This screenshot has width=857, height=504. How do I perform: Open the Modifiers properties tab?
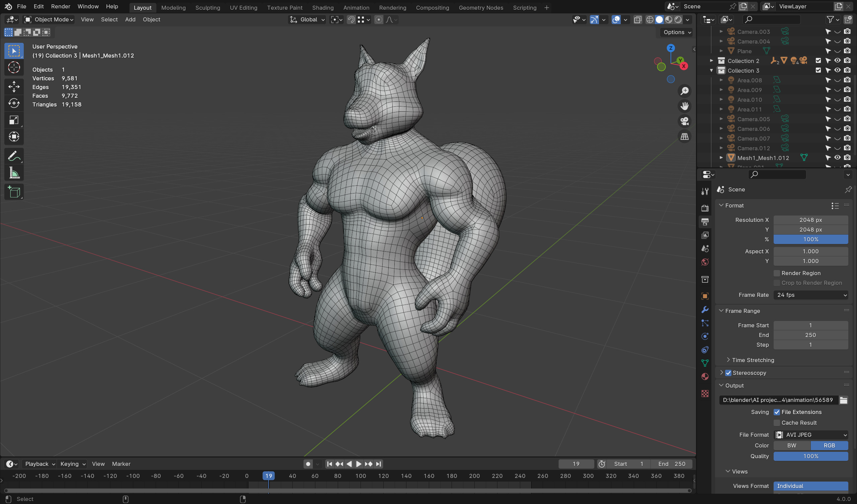point(705,310)
